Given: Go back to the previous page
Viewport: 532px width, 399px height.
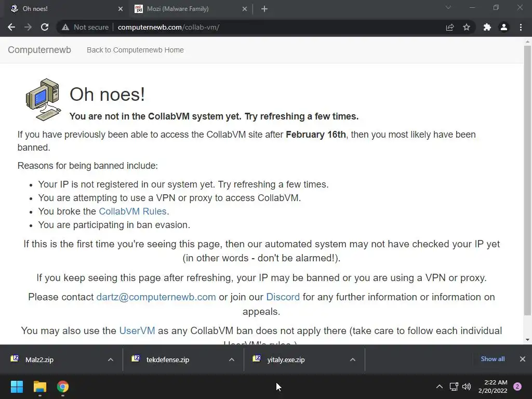Looking at the screenshot, I should [x=11, y=27].
